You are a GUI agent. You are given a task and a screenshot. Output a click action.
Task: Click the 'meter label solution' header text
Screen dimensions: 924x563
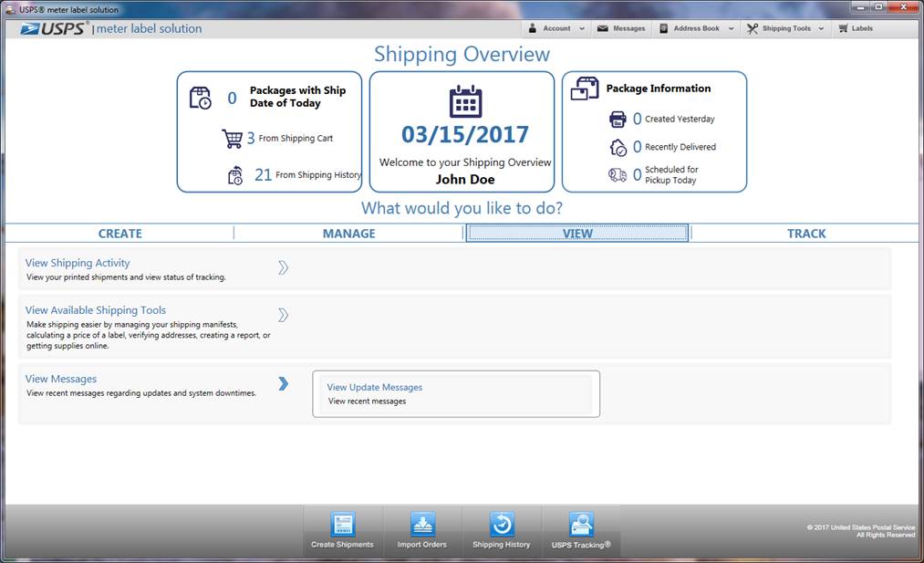pos(149,29)
